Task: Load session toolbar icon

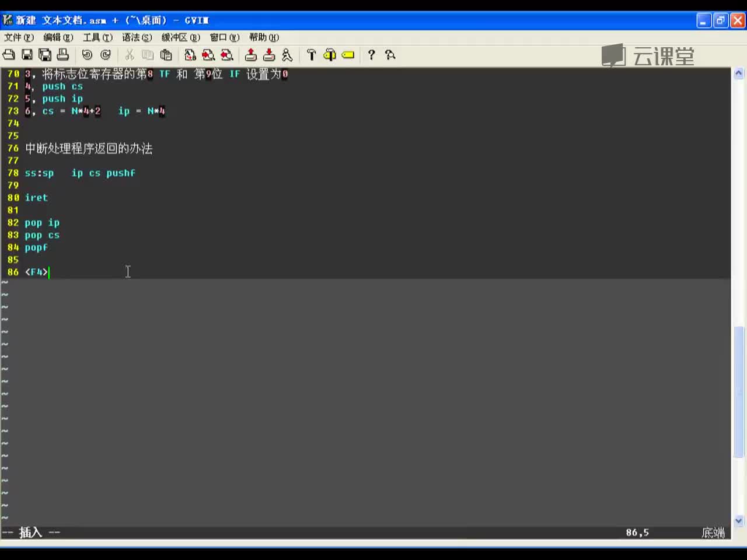Action: [251, 55]
